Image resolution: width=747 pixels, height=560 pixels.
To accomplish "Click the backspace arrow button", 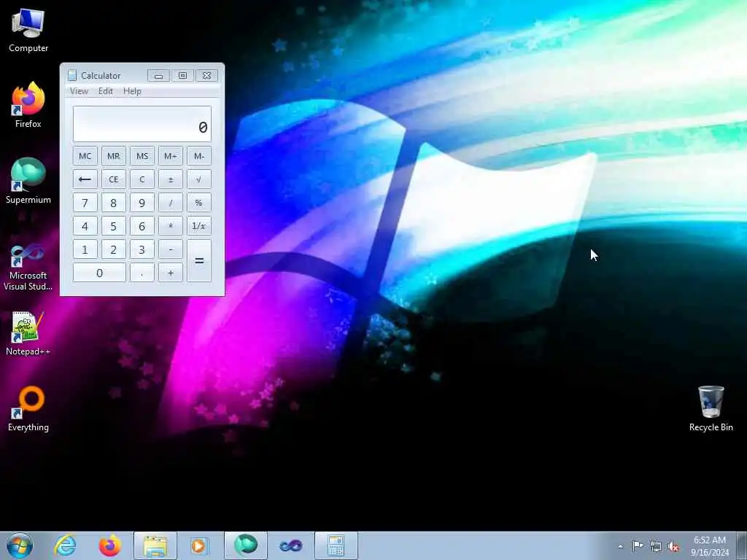I will pyautogui.click(x=85, y=179).
